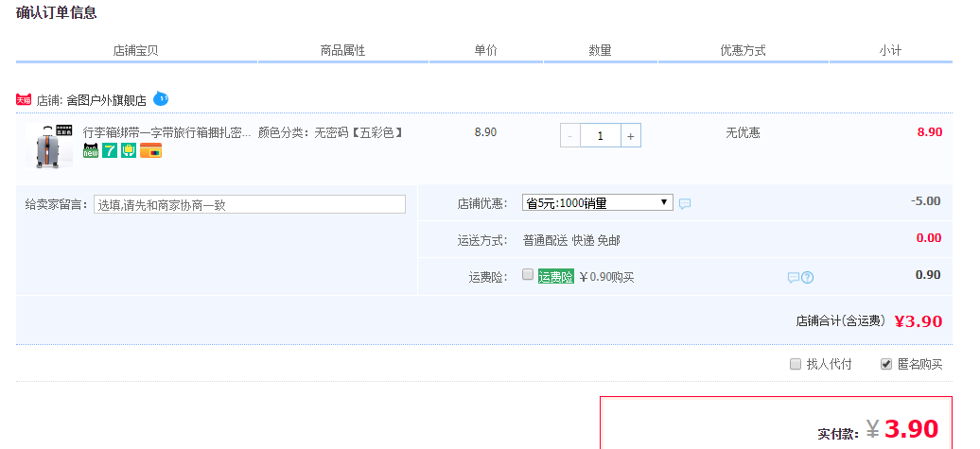Click the 普通配送 快递 免邮 shipping text
The image size is (980, 449).
[x=571, y=240]
